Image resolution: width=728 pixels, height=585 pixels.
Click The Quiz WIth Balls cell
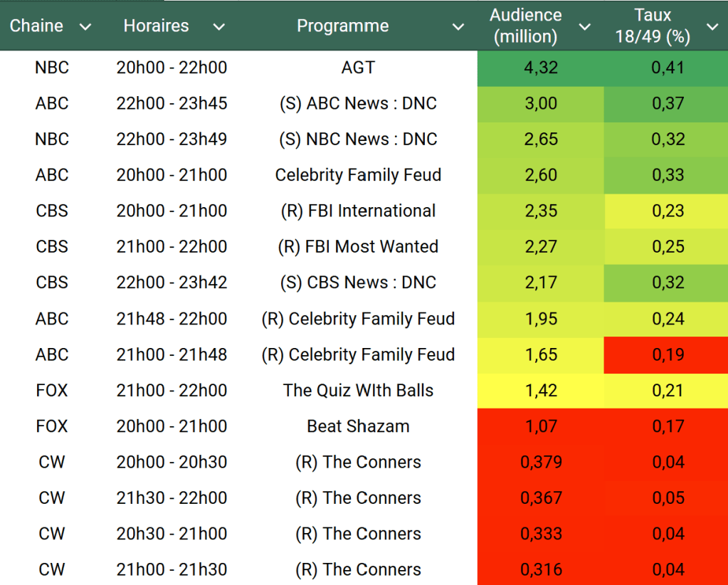[358, 391]
